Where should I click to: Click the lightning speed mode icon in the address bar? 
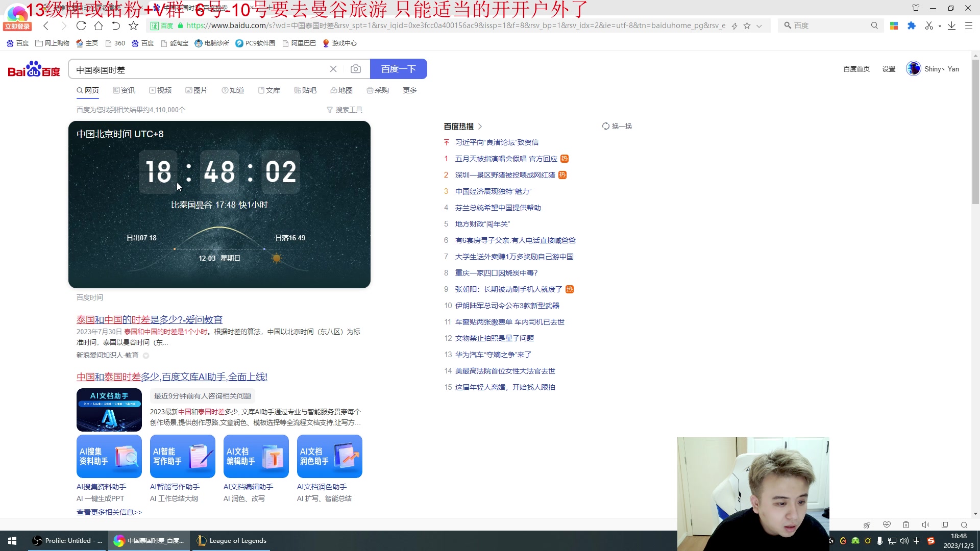click(x=734, y=26)
